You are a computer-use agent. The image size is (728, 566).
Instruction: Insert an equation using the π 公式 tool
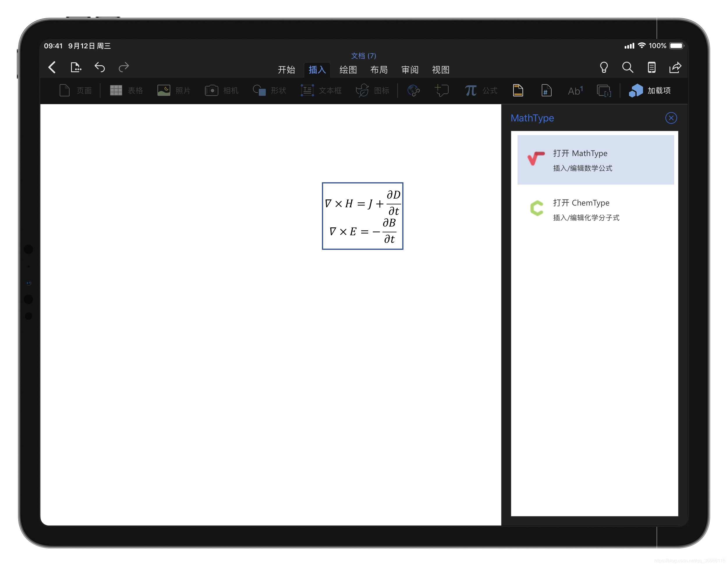[480, 90]
